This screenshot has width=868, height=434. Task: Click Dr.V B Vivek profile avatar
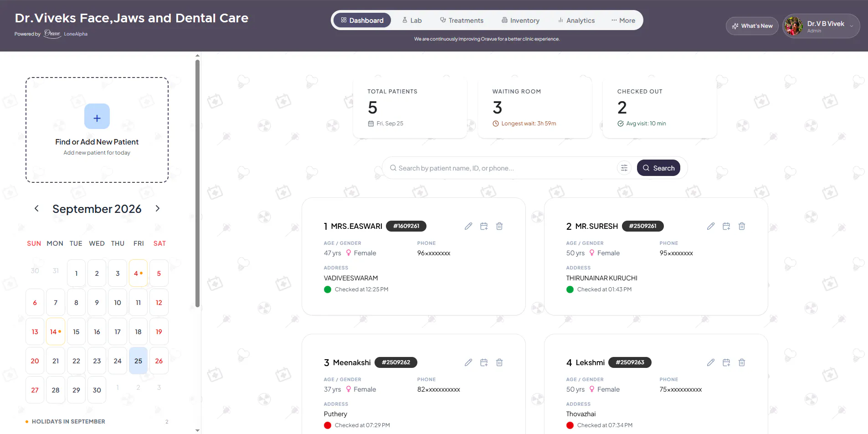point(794,26)
